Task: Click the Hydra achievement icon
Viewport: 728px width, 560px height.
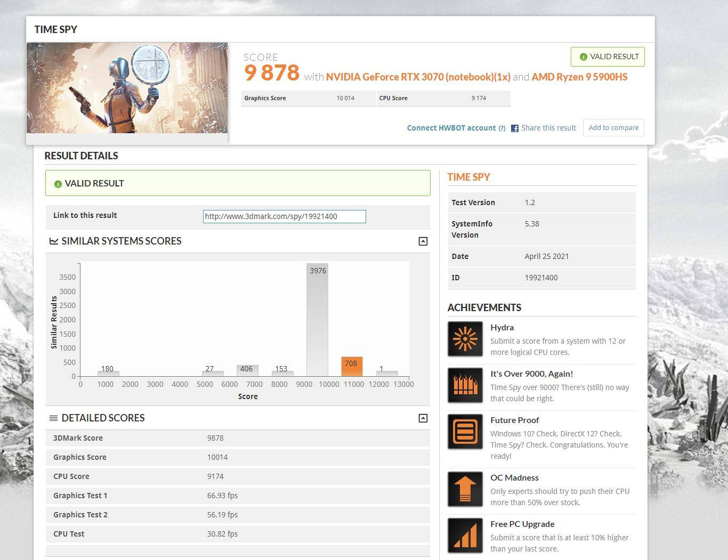Action: pyautogui.click(x=465, y=339)
